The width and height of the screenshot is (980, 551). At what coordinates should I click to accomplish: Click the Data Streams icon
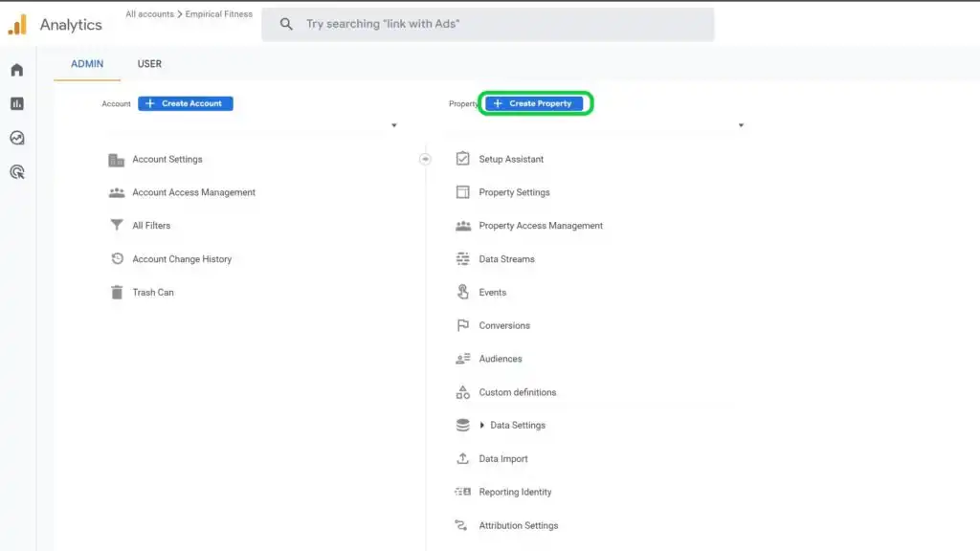point(463,259)
